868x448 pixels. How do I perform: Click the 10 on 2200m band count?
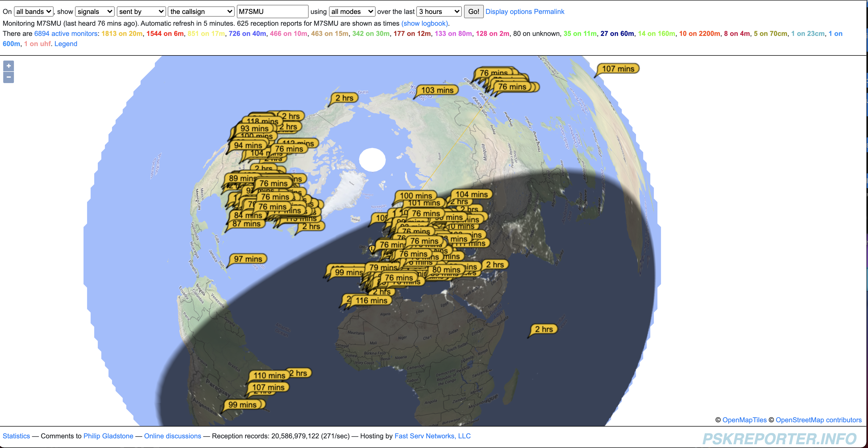pos(699,33)
